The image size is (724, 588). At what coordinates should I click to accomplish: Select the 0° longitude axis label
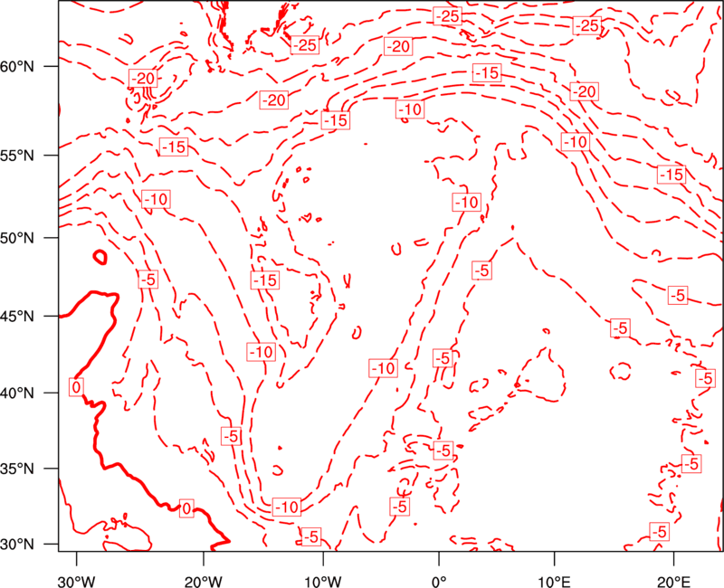pyautogui.click(x=439, y=582)
